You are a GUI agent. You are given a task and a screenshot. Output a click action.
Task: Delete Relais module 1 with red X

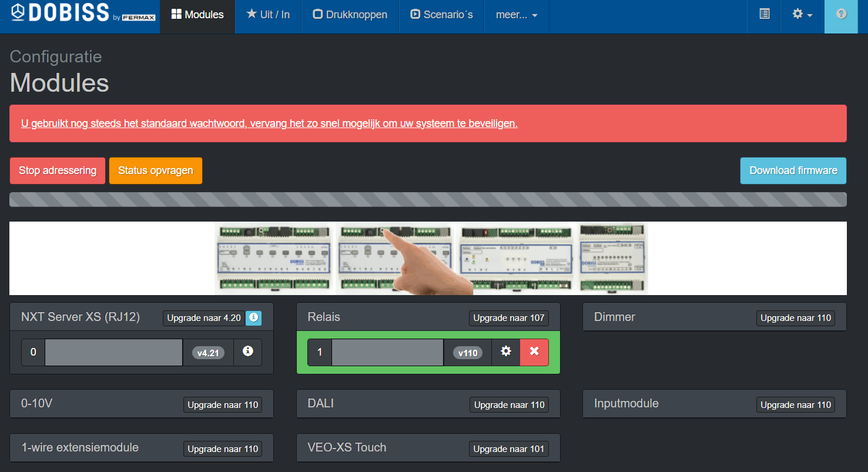pyautogui.click(x=534, y=352)
